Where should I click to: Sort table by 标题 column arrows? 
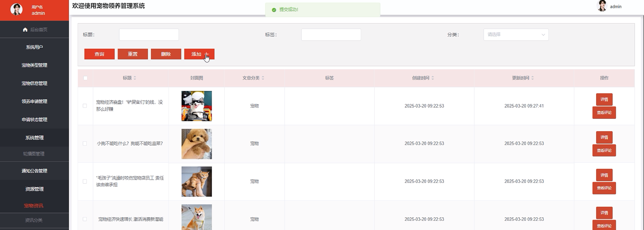pyautogui.click(x=135, y=78)
